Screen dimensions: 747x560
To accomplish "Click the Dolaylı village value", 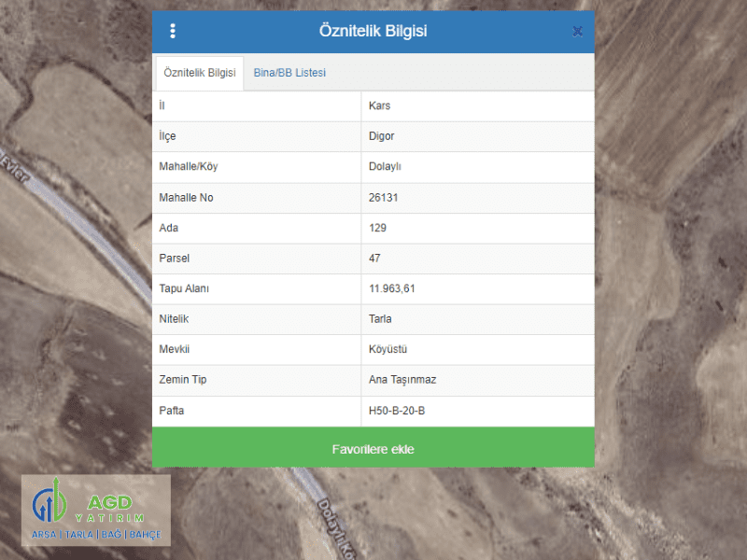I will [385, 167].
